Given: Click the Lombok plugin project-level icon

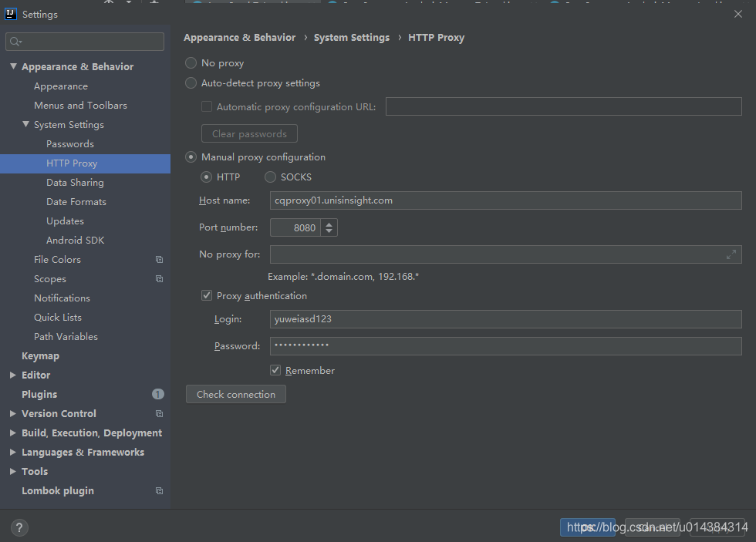Looking at the screenshot, I should (159, 491).
